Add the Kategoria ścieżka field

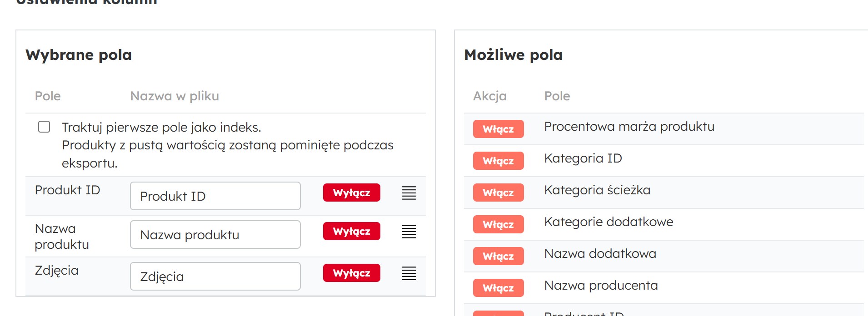coord(498,193)
